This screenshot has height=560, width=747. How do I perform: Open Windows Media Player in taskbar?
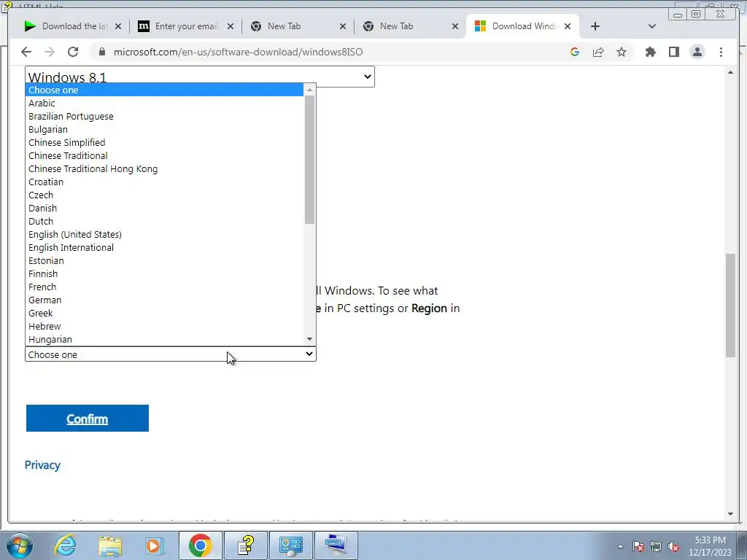tap(155, 545)
